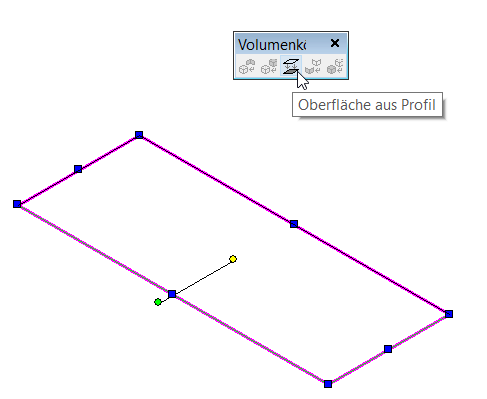Click the greyed wireframe cube with rounded solid icon
The height and width of the screenshot is (399, 487).
coord(247,66)
